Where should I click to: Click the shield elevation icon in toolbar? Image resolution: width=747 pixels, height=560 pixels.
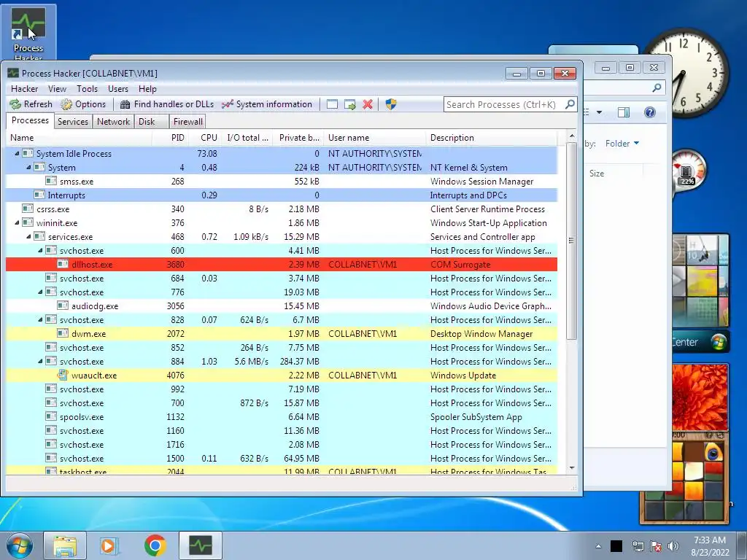point(391,104)
